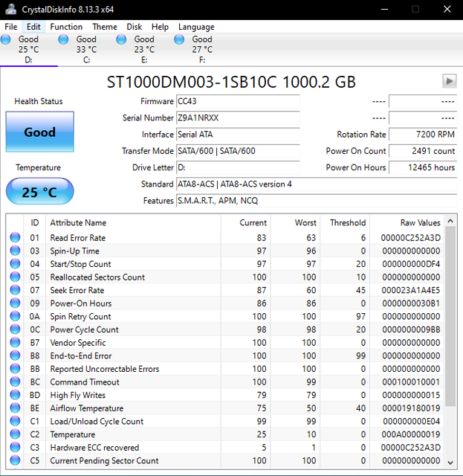Click the status orb for Spin-Up Time
This screenshot has height=476, width=463.
pos(15,251)
